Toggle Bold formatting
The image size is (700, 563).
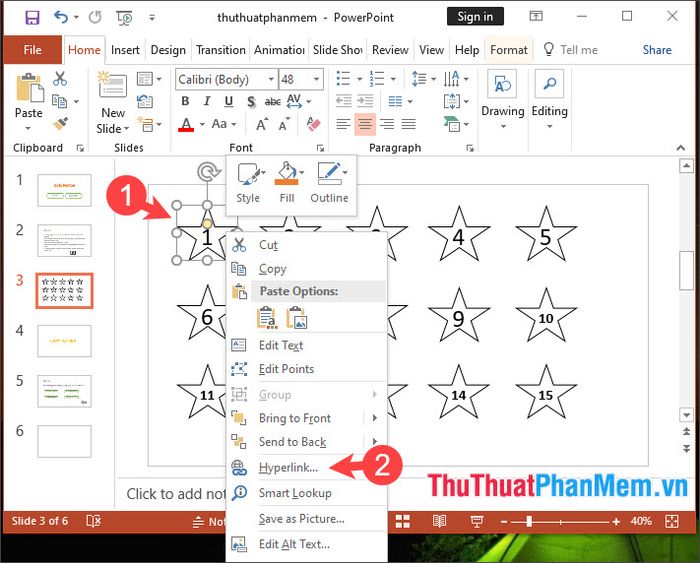point(185,101)
